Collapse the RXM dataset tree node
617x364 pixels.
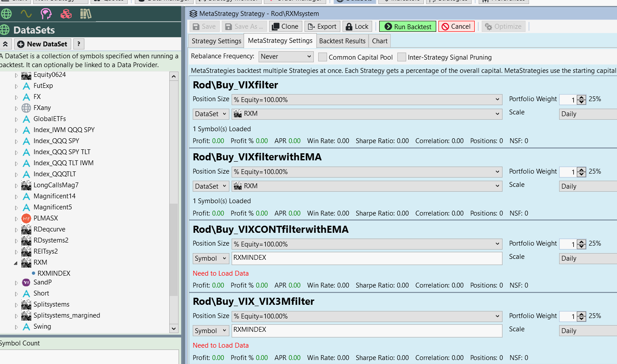coord(16,262)
